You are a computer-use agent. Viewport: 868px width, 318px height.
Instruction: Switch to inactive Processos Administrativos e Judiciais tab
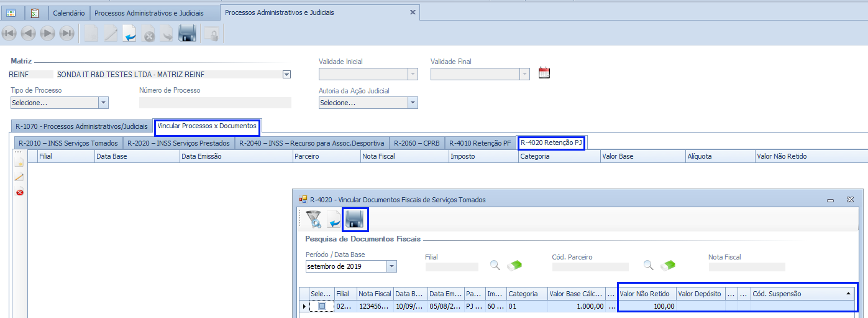point(148,12)
